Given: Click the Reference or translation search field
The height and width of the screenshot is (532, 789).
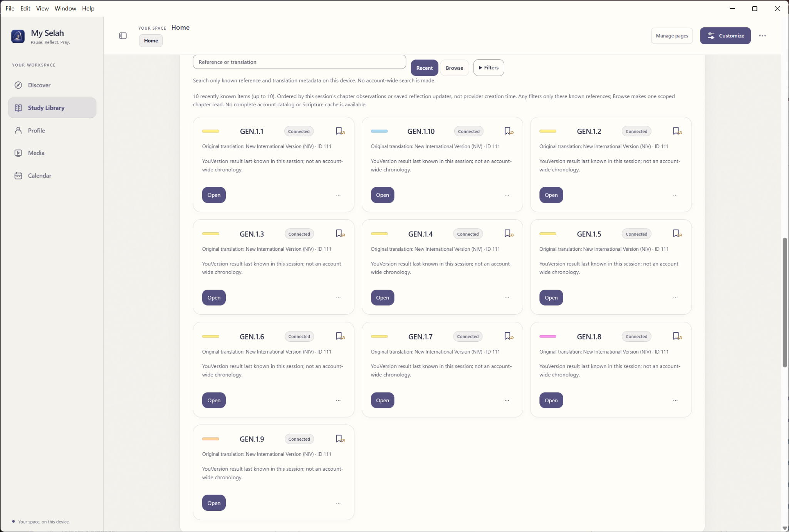Looking at the screenshot, I should 299,62.
